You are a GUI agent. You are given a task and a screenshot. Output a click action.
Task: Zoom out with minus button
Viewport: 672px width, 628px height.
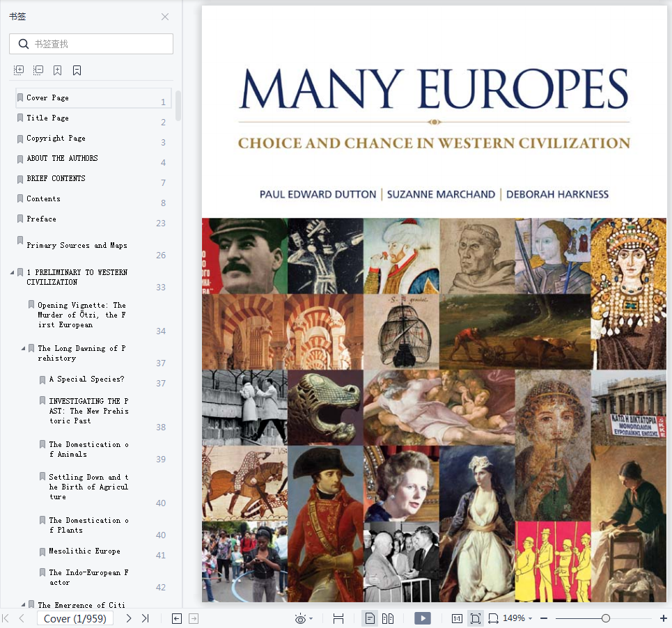(x=544, y=618)
